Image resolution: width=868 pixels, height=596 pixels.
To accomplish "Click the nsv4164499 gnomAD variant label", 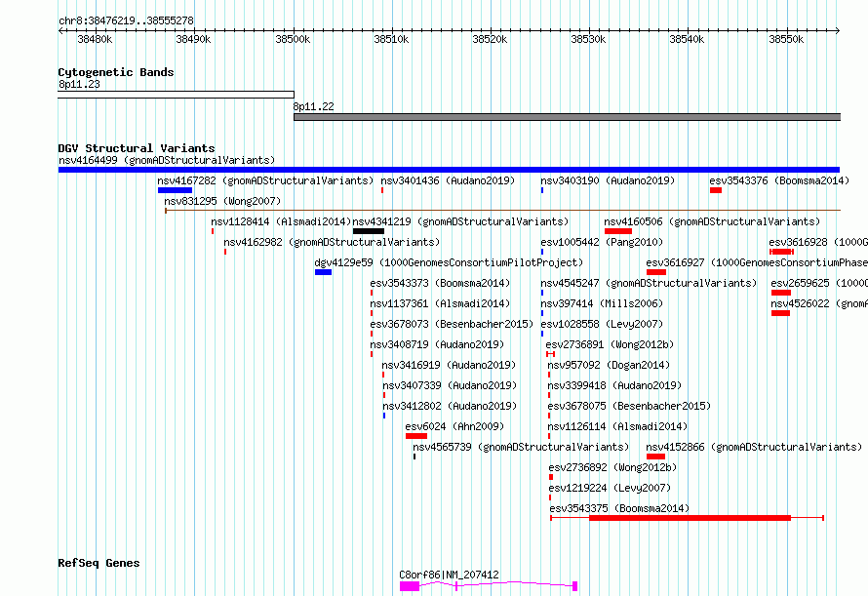I will 167,160.
